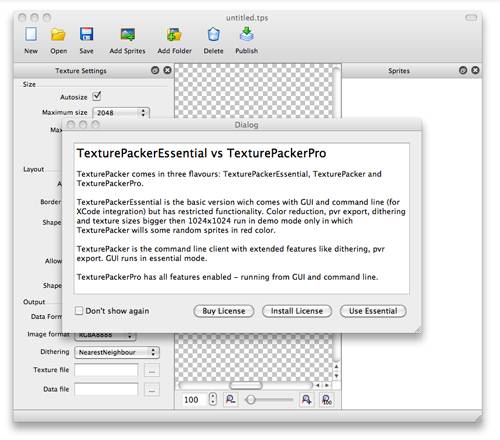Screen dimensions: 500x440
Task: Click the Add Sprites toolbar icon
Action: click(128, 34)
